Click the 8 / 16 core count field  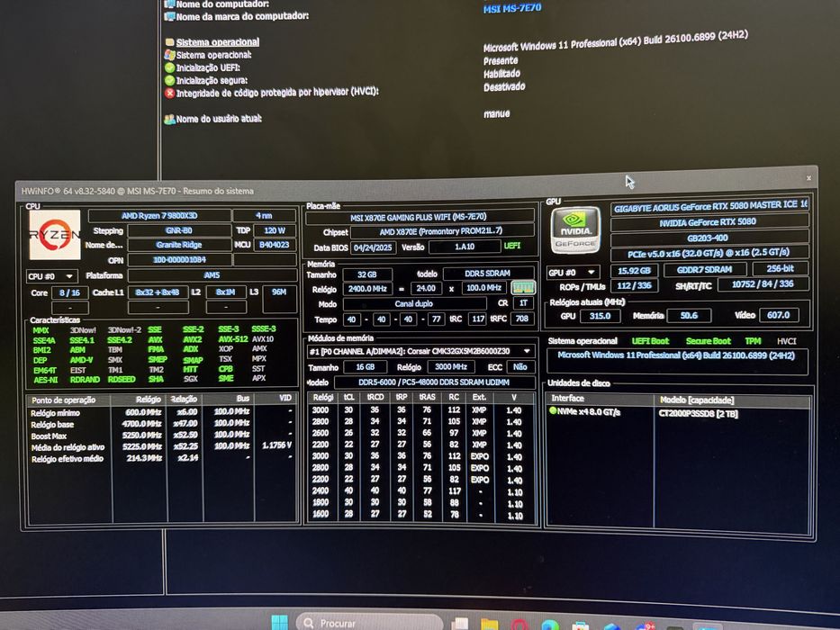(x=69, y=293)
